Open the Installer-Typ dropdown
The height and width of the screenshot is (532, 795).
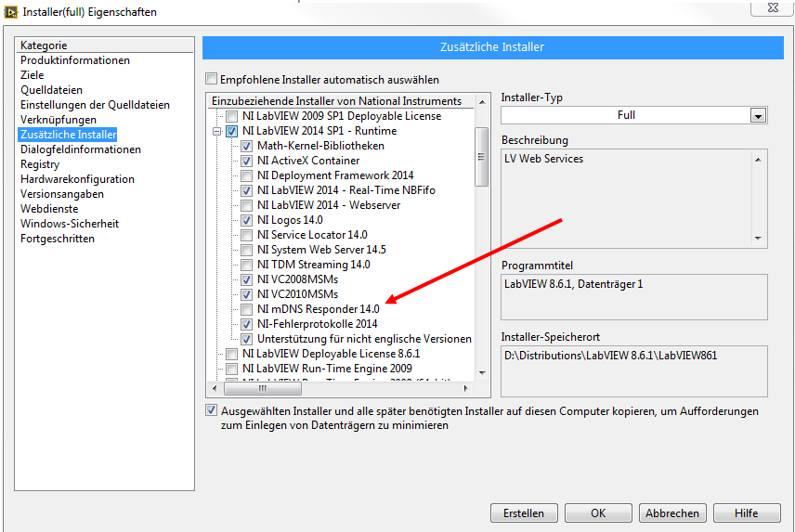click(758, 115)
